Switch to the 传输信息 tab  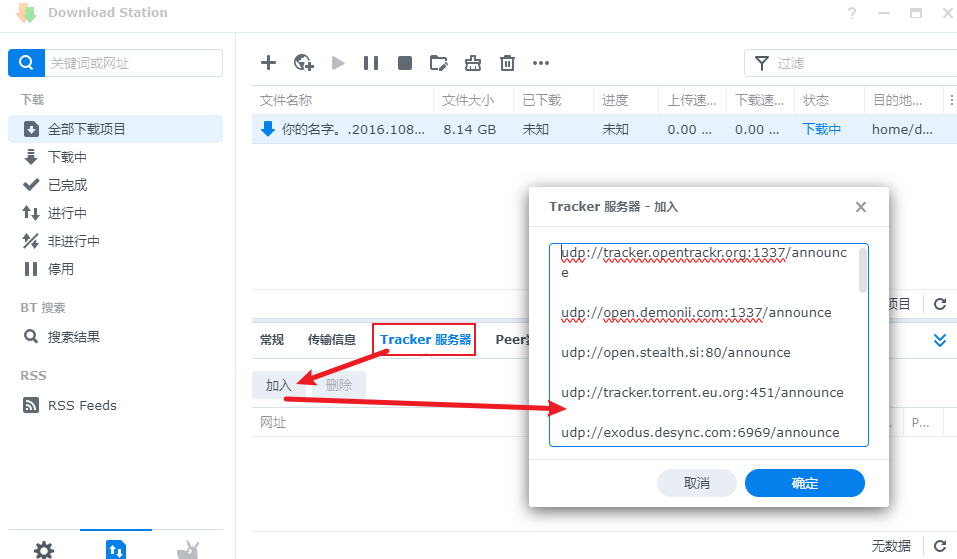(x=332, y=339)
